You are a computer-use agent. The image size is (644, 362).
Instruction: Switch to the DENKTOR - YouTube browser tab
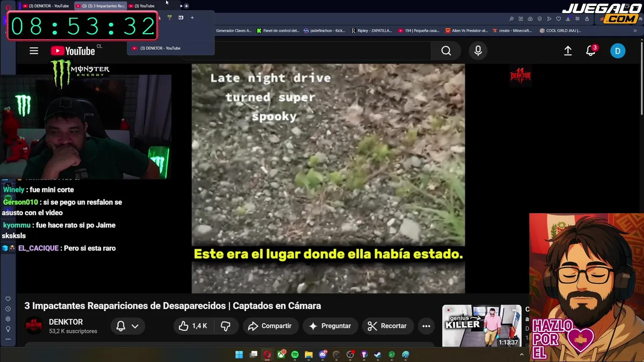pos(46,6)
